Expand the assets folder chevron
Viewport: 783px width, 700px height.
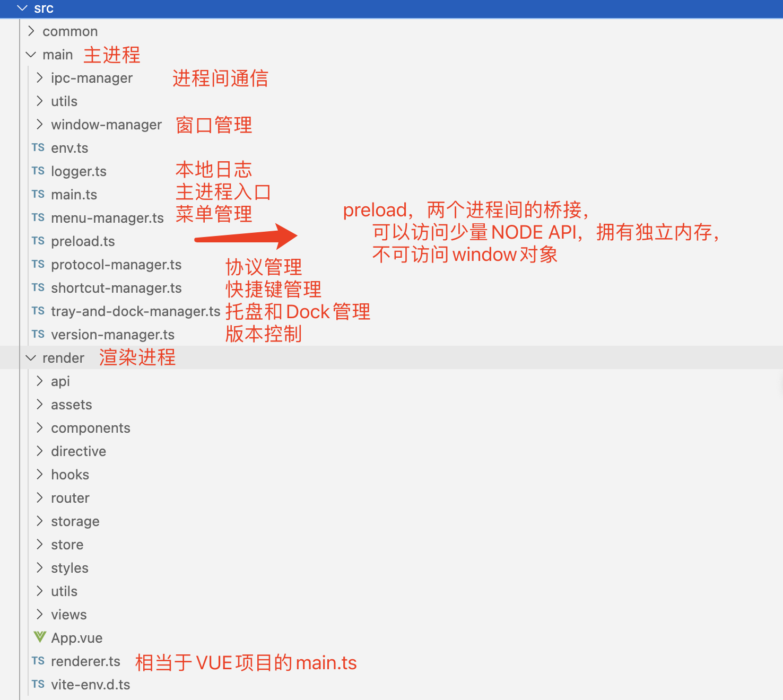(x=40, y=405)
